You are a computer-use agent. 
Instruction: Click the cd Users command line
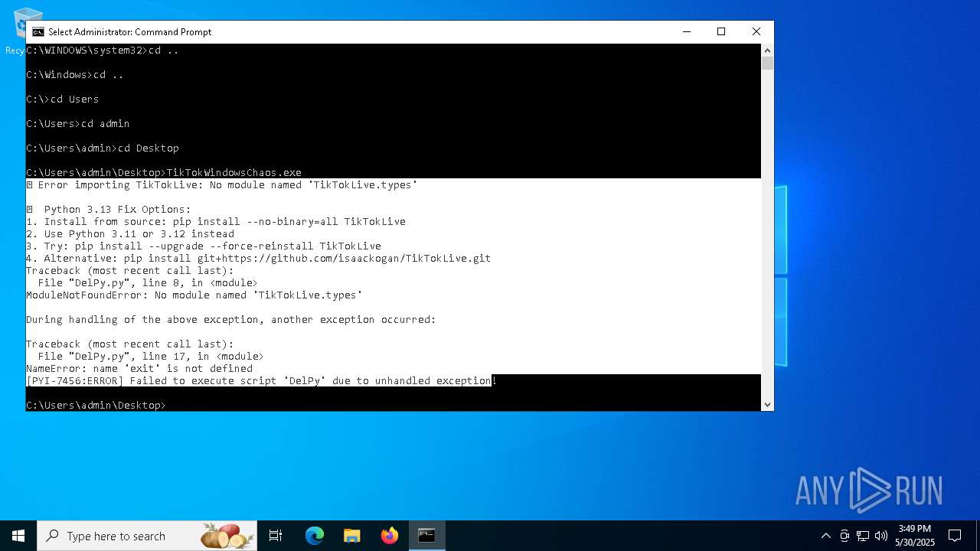(63, 99)
